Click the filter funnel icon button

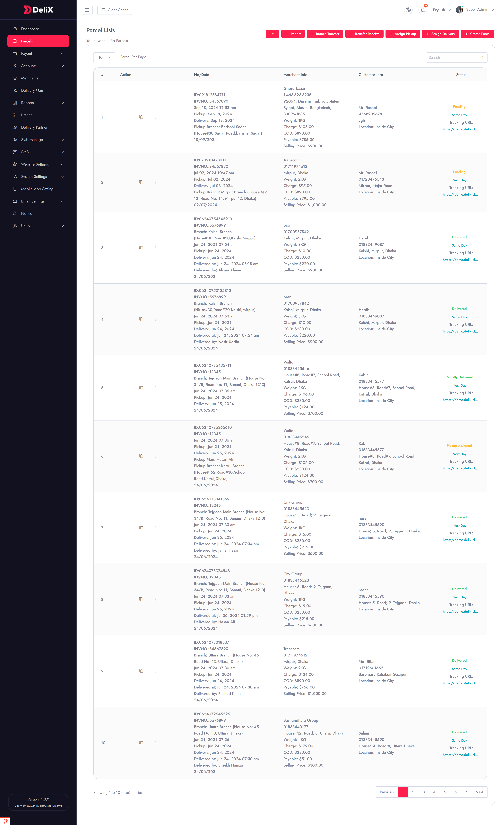(x=273, y=34)
